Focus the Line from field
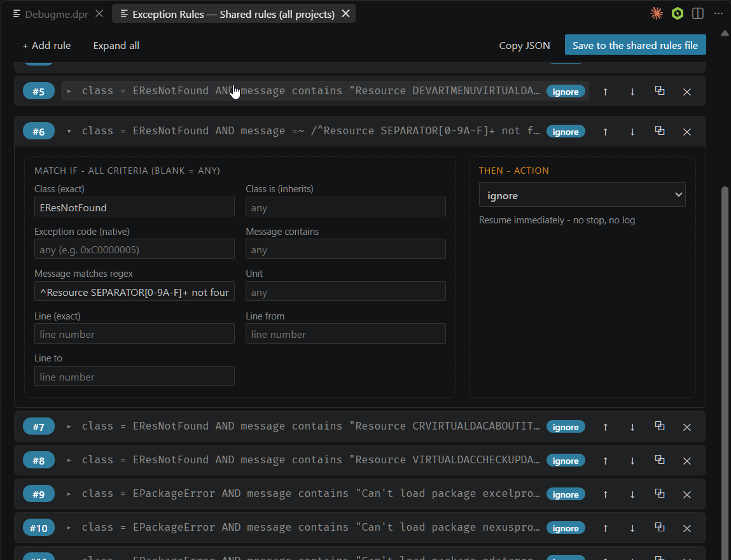This screenshot has width=731, height=560. click(345, 334)
